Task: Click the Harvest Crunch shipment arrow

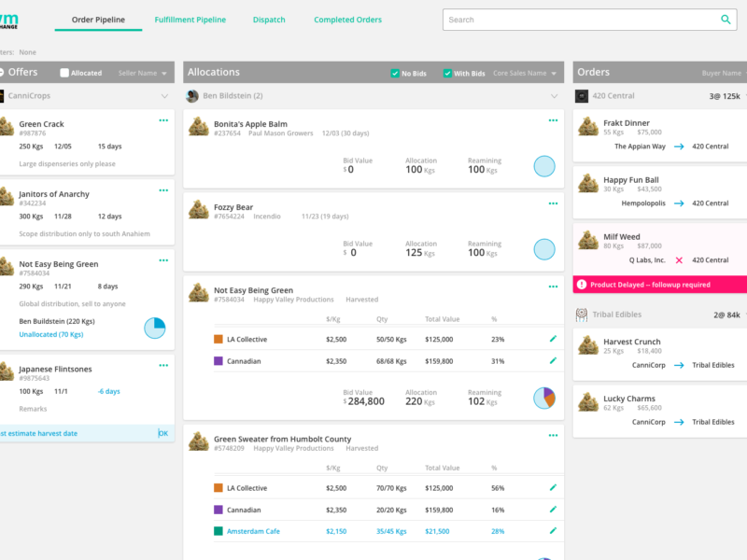Action: click(679, 365)
